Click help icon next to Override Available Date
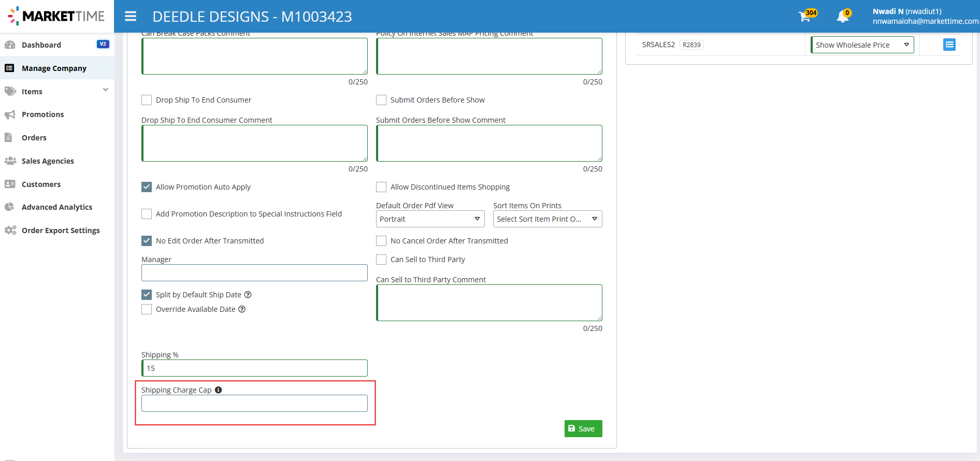 (242, 309)
